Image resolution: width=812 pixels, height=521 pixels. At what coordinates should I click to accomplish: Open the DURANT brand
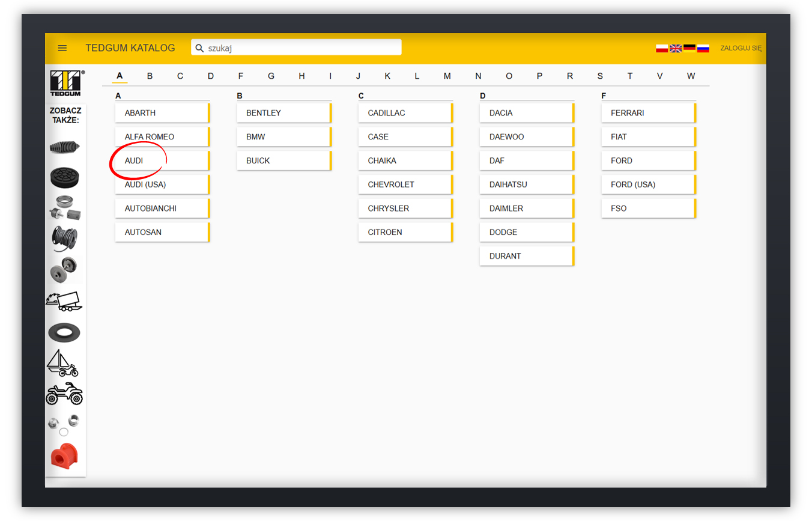527,256
